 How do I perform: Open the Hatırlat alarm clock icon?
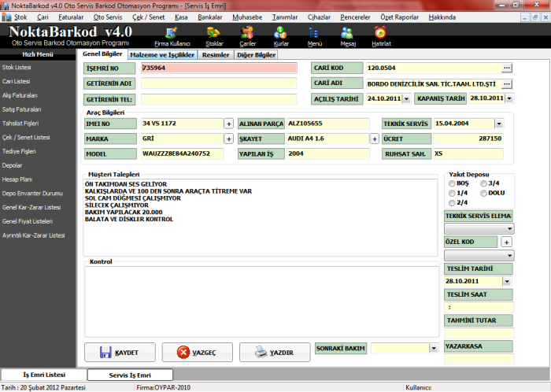381,37
